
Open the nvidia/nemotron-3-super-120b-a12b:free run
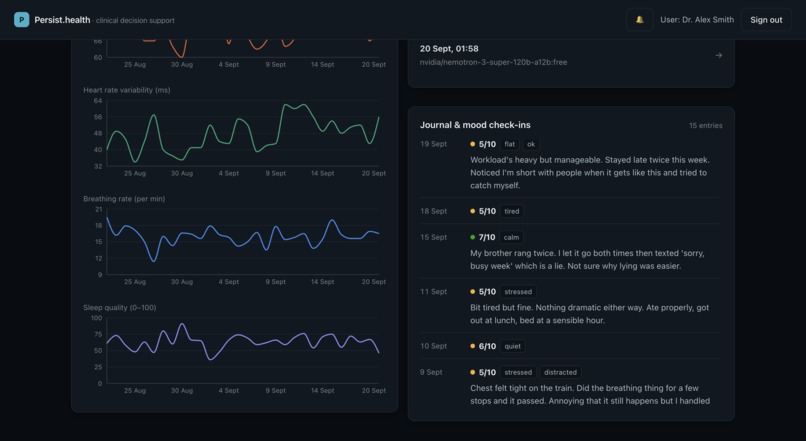pos(493,62)
